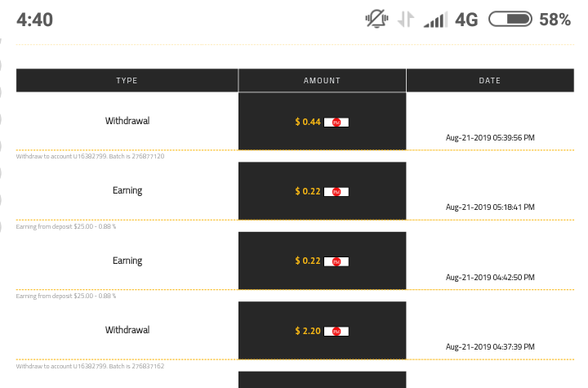588x388 pixels.
Task: Click the DATE column header
Action: coord(490,81)
